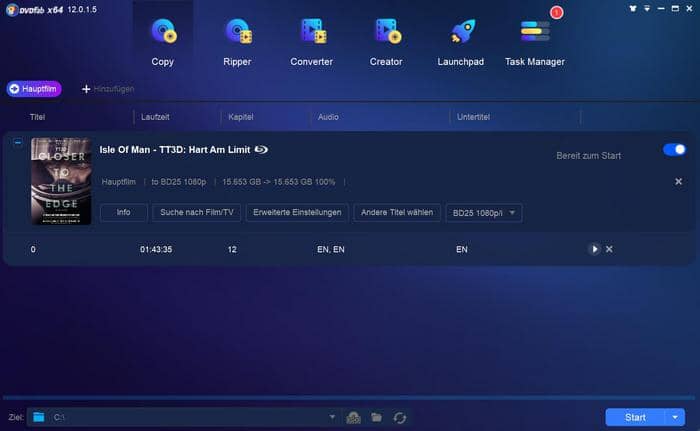Click the 01:43:35 runtime value
700x431 pixels.
(156, 250)
